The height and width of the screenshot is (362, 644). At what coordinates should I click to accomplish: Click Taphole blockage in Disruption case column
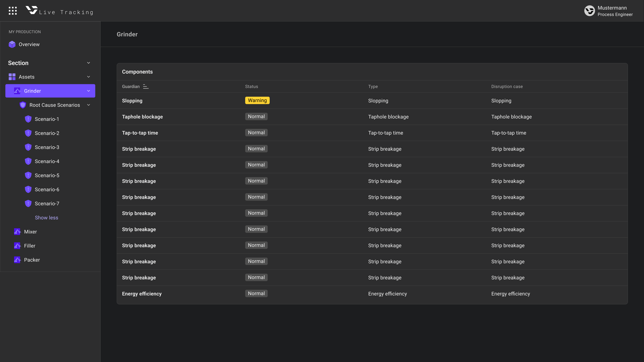pos(511,117)
